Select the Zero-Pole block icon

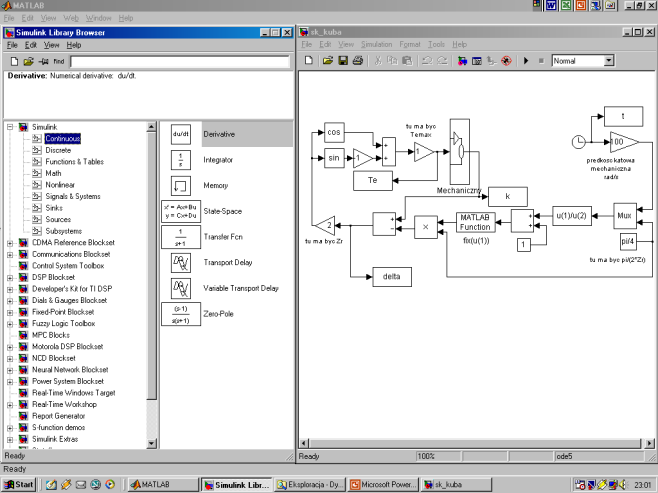pos(181,314)
